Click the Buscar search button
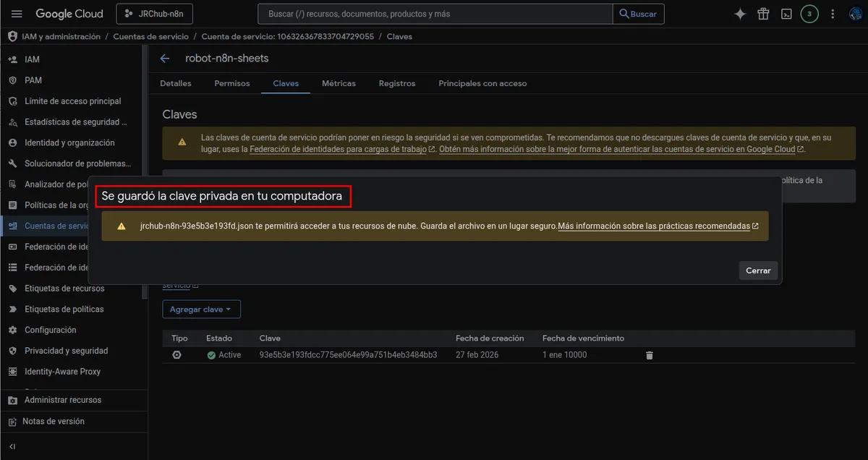 pos(639,14)
